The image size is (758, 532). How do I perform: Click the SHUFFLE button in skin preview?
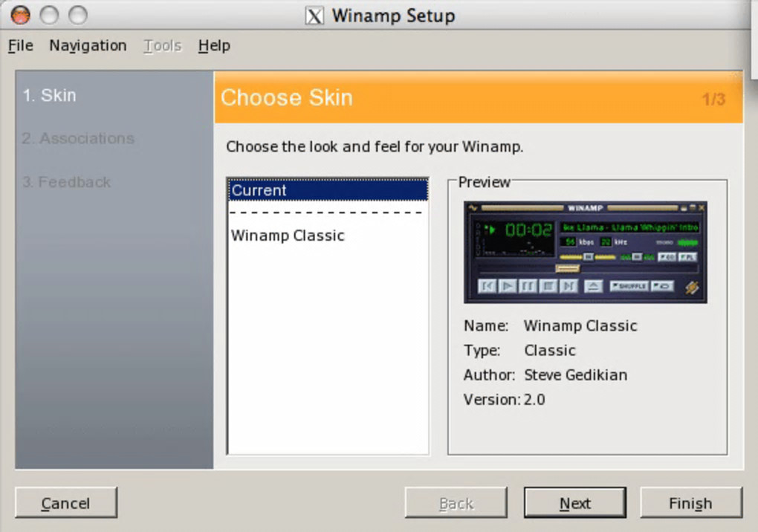click(629, 286)
